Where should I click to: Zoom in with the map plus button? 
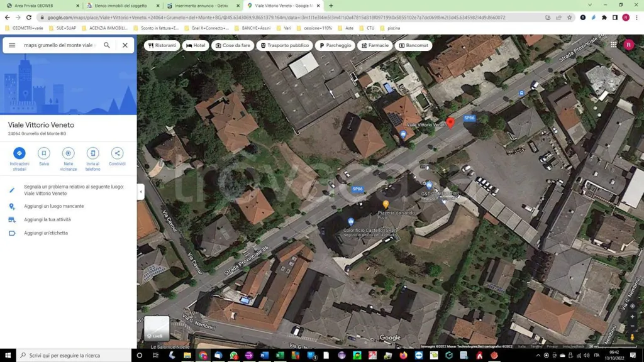(x=632, y=317)
